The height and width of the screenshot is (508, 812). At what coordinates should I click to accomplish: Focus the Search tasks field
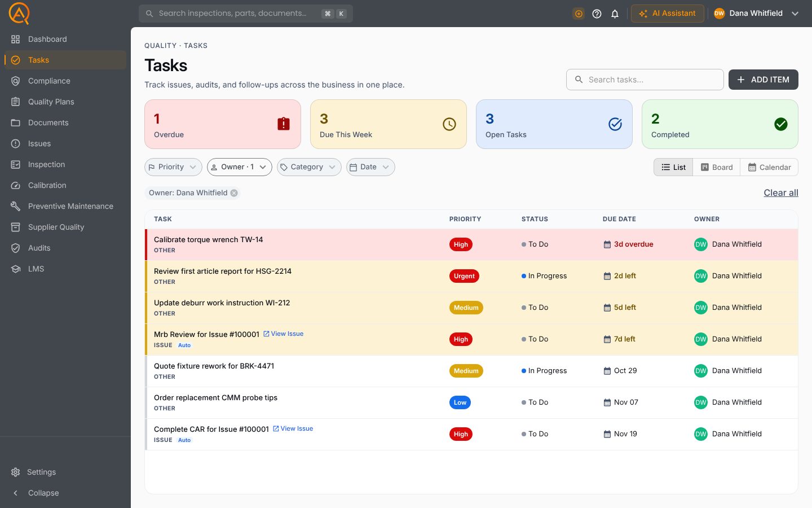click(x=645, y=80)
